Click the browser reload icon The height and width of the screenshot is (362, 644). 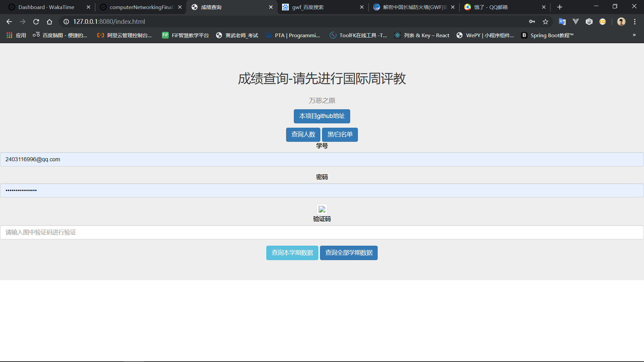coord(36,22)
